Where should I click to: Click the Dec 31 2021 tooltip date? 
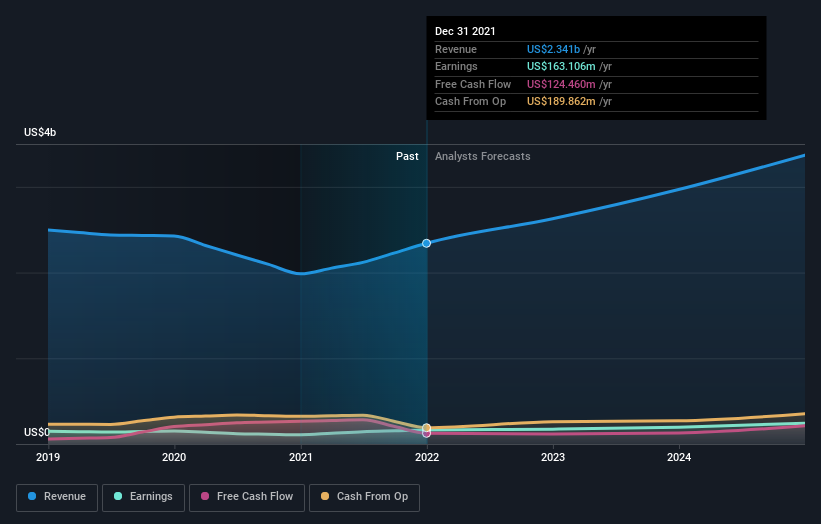[465, 31]
